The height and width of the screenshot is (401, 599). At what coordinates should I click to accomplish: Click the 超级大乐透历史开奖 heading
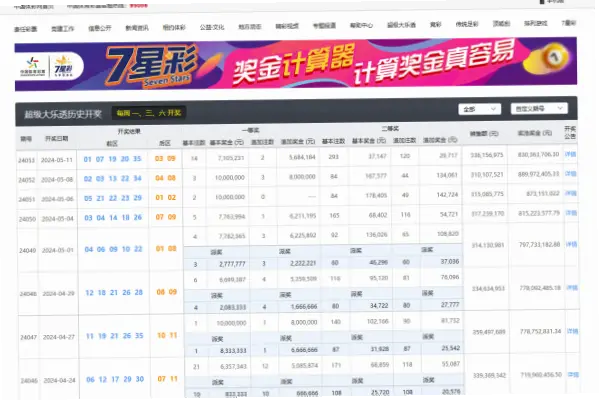[x=63, y=114]
